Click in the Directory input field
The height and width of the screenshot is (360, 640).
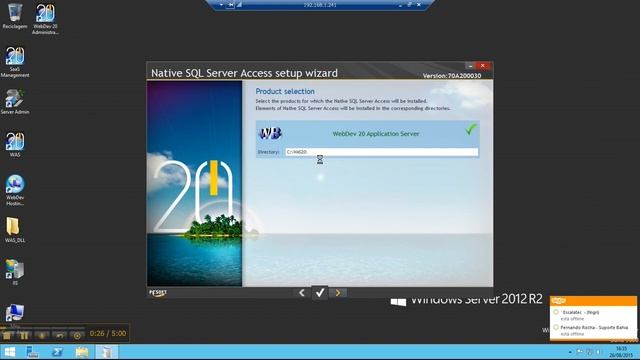(x=382, y=152)
